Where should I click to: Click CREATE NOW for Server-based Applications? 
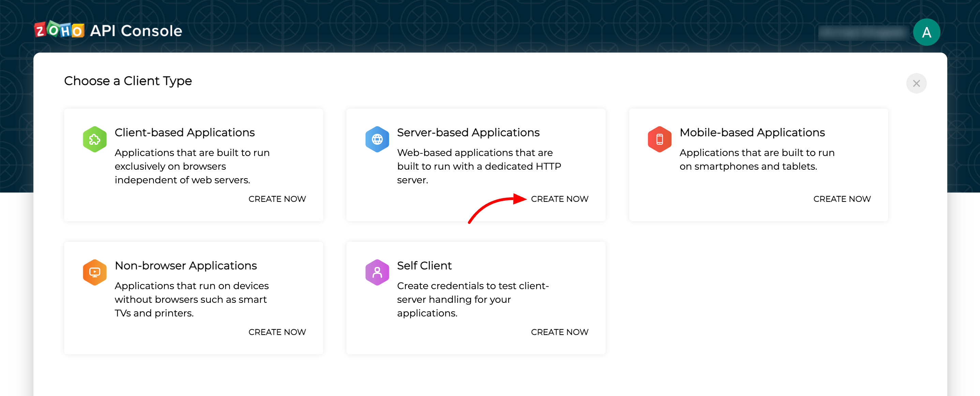(559, 199)
